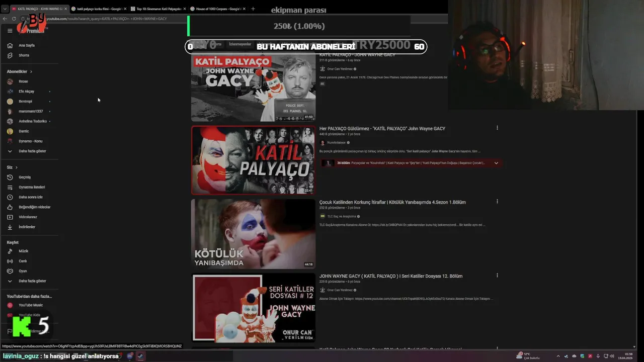Image resolution: width=644 pixels, height=362 pixels.
Task: Show hidden system tray icons
Action: coord(558,356)
